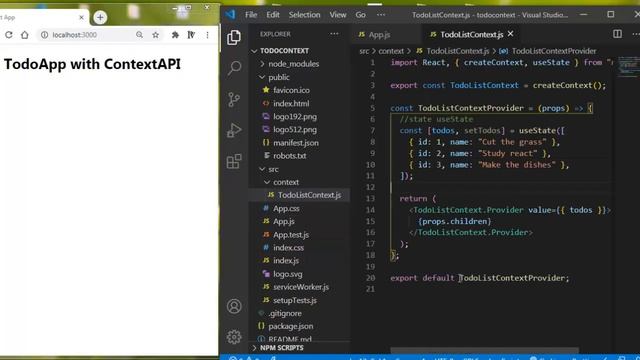
Task: Open the Explorer panel more actions ellipsis
Action: tap(334, 34)
